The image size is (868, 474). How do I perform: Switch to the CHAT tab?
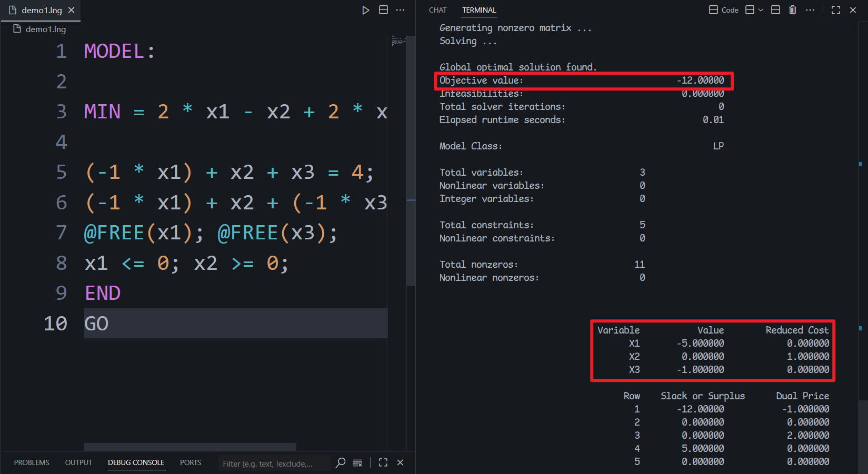point(437,10)
